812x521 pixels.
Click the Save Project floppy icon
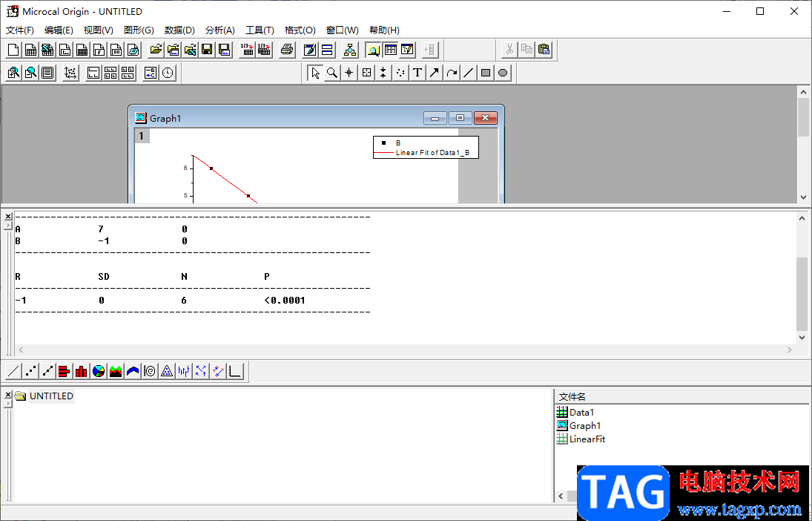point(207,50)
